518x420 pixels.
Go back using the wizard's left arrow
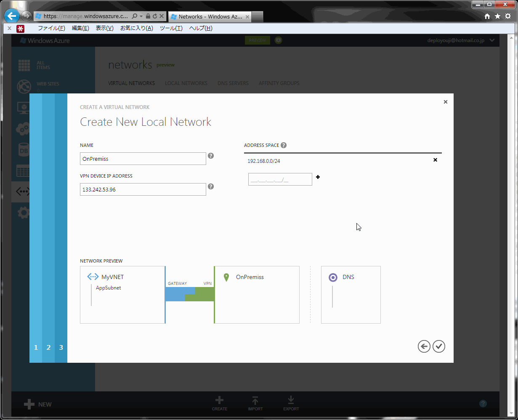(424, 346)
